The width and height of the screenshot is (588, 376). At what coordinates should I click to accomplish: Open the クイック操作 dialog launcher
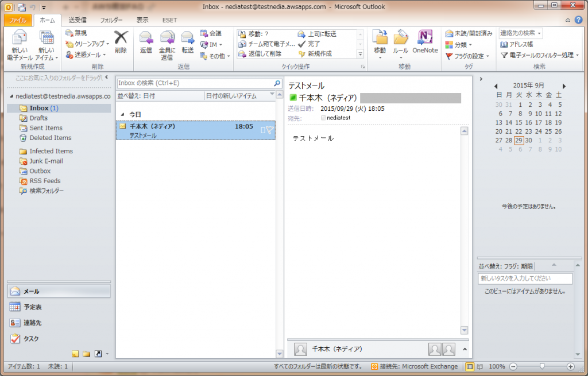pyautogui.click(x=363, y=67)
